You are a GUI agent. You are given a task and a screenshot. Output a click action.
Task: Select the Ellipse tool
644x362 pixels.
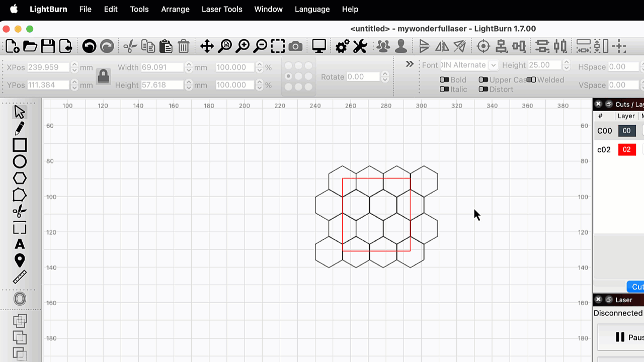[20, 161]
